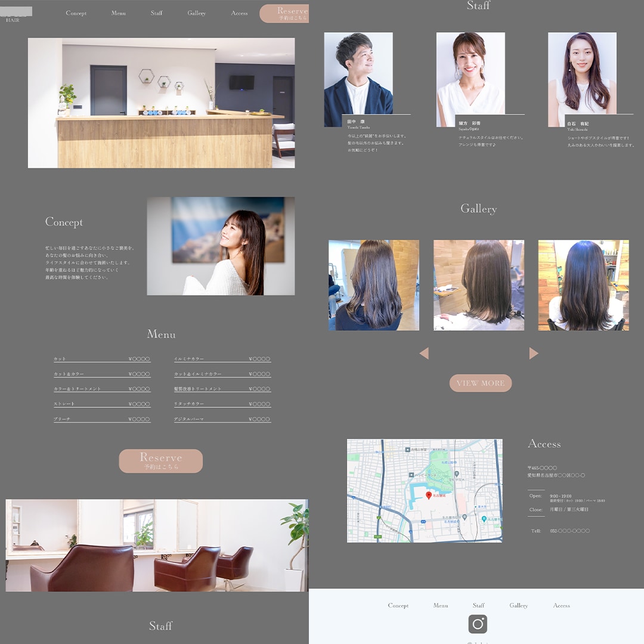Screen dimensions: 644x644
Task: Click the Gallery section heading
Action: click(x=478, y=209)
